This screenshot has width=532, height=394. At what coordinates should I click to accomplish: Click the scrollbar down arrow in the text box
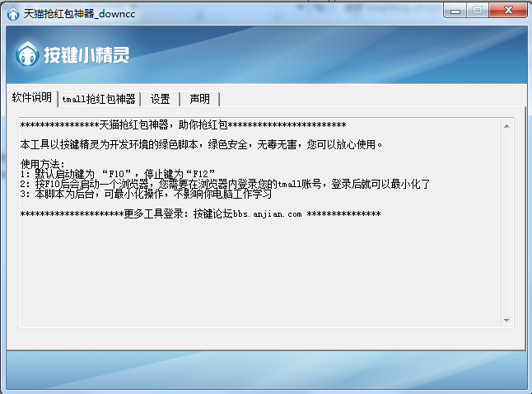pyautogui.click(x=507, y=321)
